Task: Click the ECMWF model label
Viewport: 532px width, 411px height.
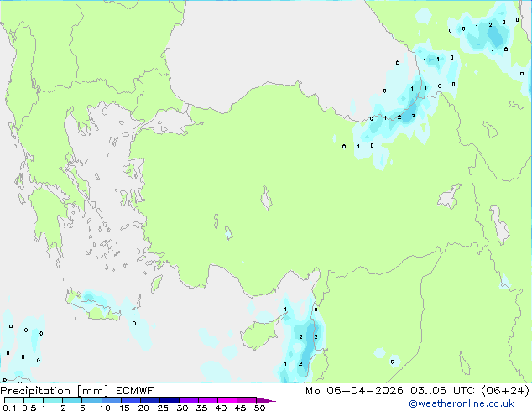Action: click(x=135, y=391)
